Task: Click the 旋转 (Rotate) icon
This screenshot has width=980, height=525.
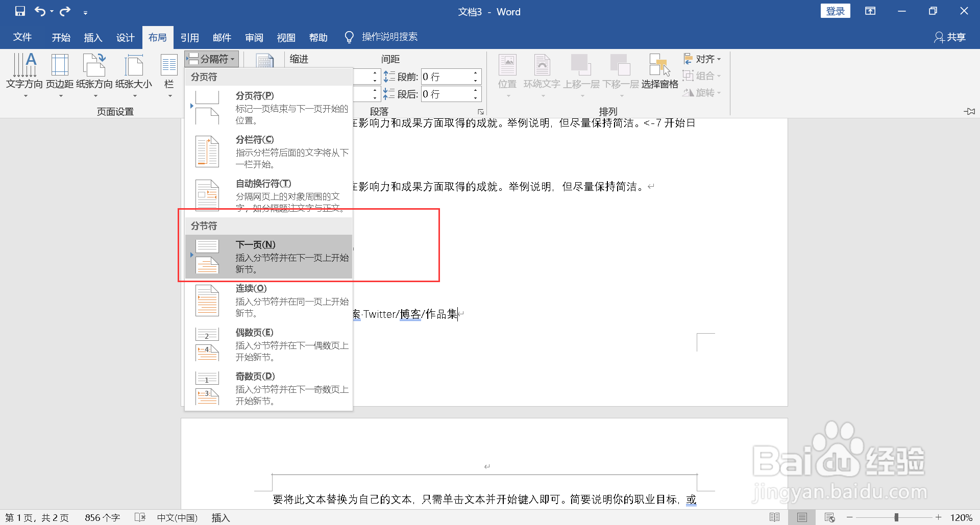Action: (701, 93)
